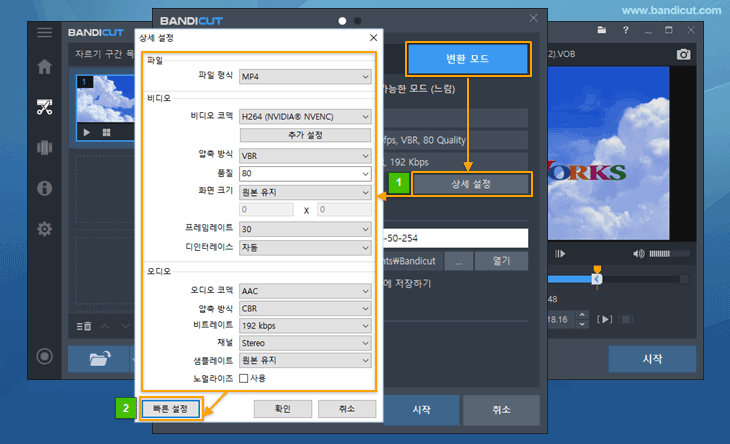The image size is (730, 444).
Task: Click the video preview image
Action: point(608,154)
